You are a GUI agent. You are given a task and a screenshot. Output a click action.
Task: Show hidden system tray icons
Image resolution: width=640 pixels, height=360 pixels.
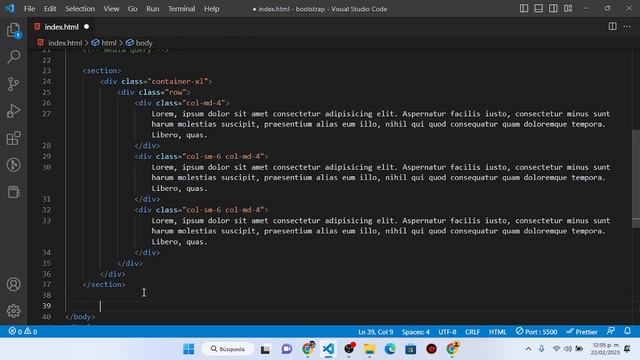[528, 349]
